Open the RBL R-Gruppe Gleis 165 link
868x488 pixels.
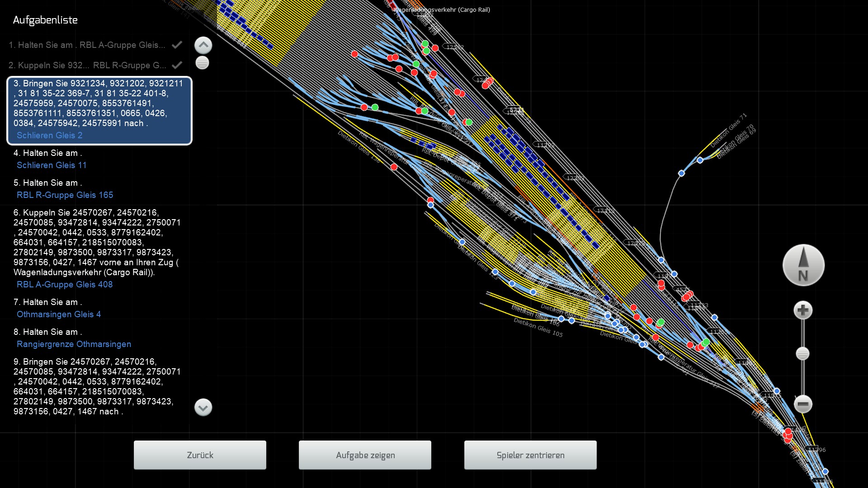[x=65, y=195]
